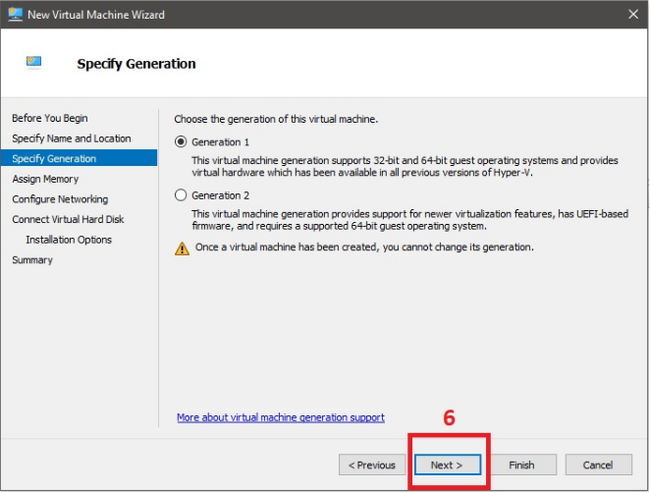Click Generation 1 description about 32-bit support
The height and width of the screenshot is (493, 650).
tap(405, 167)
